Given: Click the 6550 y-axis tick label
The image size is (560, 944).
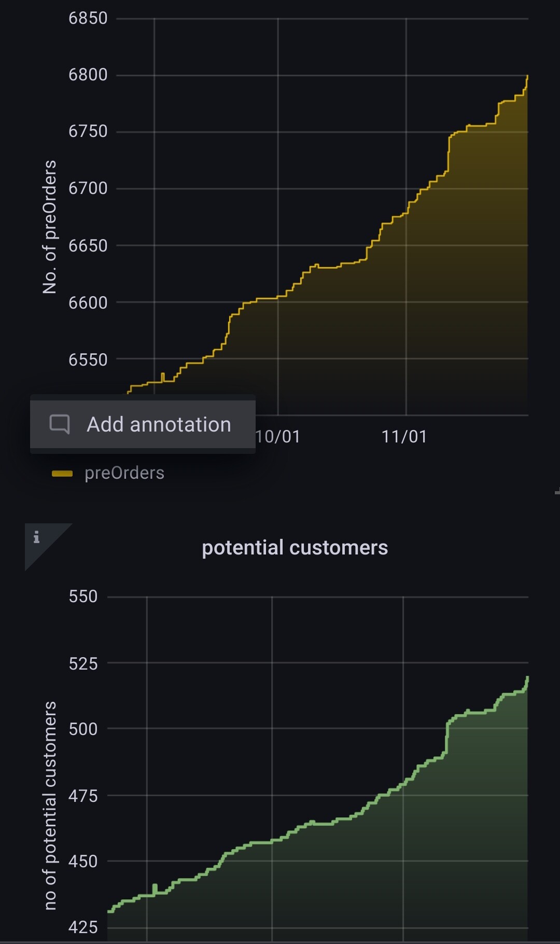Looking at the screenshot, I should click(x=88, y=359).
